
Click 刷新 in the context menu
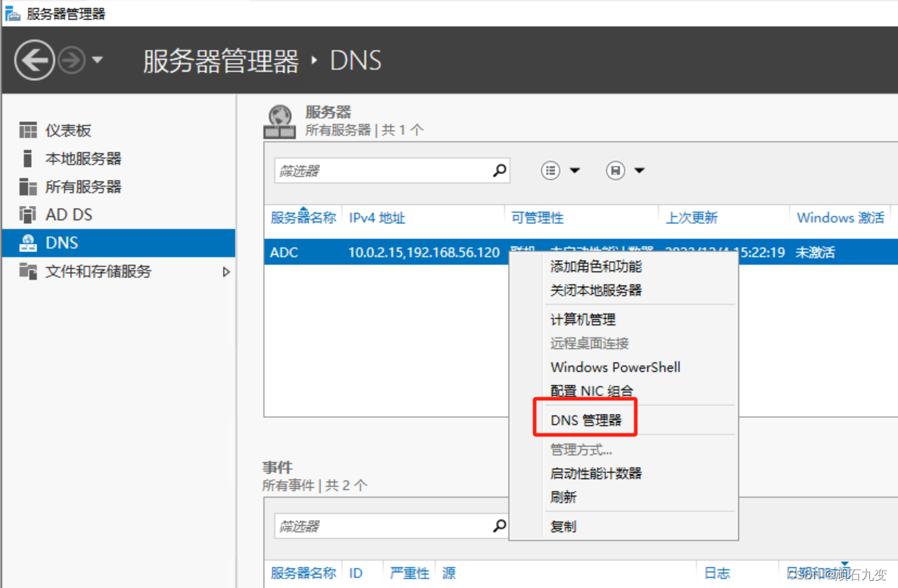point(564,498)
